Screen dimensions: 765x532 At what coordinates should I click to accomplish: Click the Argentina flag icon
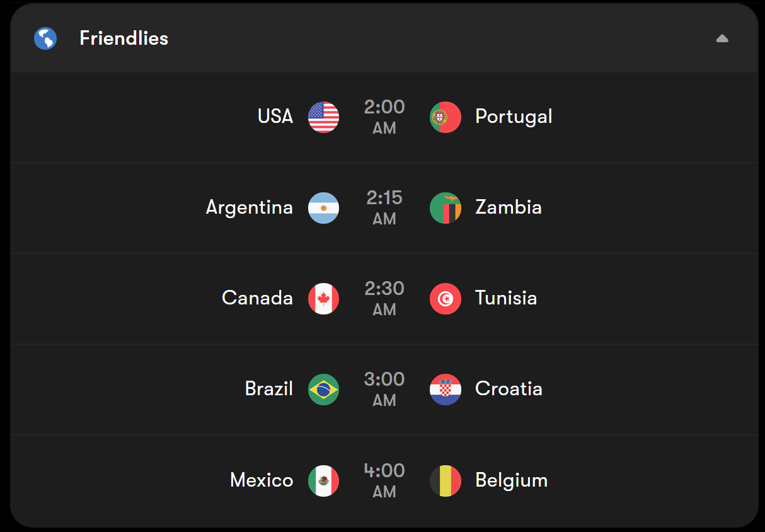coord(323,208)
